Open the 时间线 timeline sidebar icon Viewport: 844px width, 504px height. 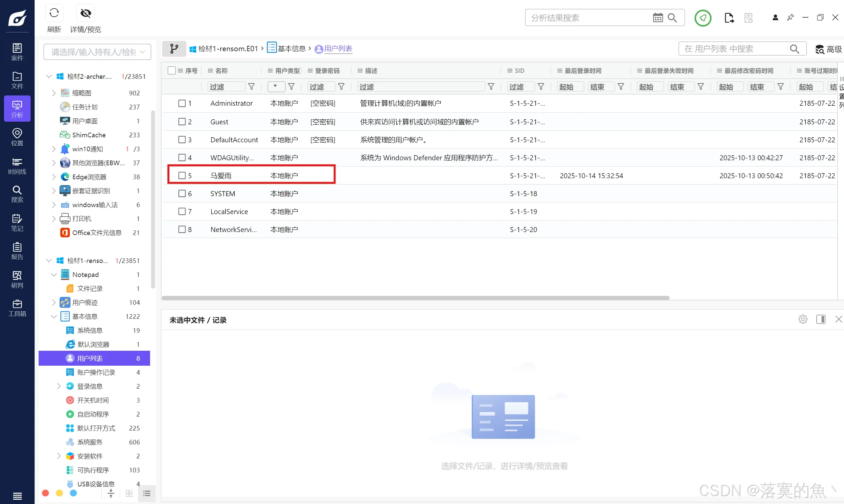click(17, 166)
